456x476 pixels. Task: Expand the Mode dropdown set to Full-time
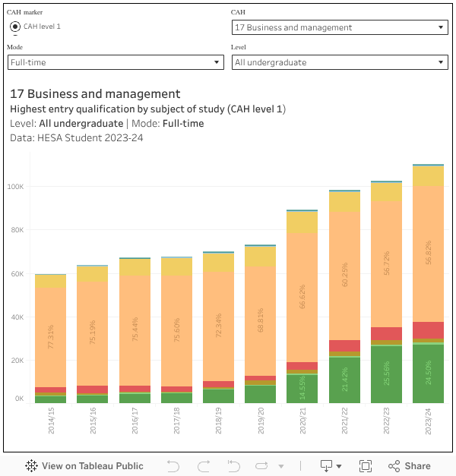[x=116, y=62]
